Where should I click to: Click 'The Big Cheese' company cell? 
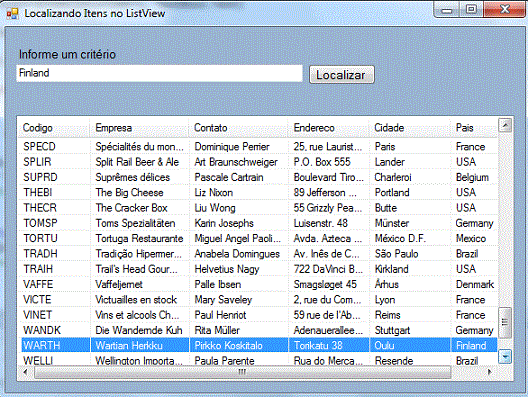pyautogui.click(x=129, y=193)
